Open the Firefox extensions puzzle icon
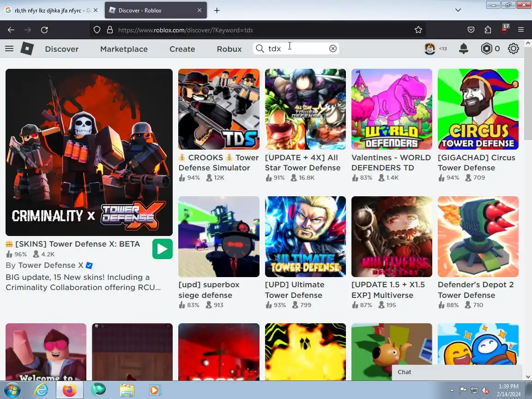 pos(488,30)
